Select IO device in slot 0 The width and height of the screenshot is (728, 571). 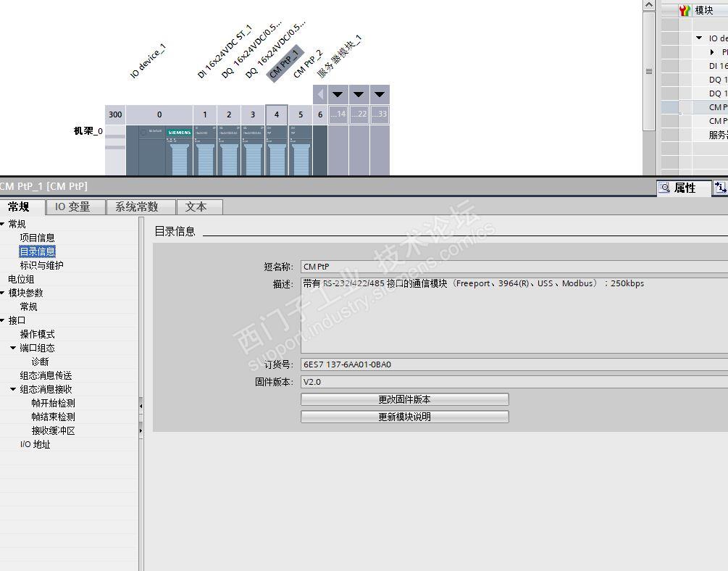(x=159, y=150)
